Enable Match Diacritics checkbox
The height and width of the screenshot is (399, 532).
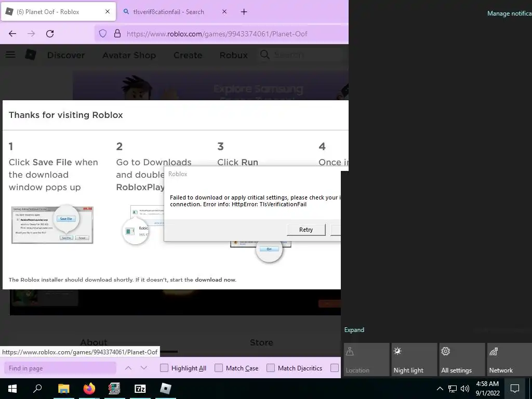point(270,368)
